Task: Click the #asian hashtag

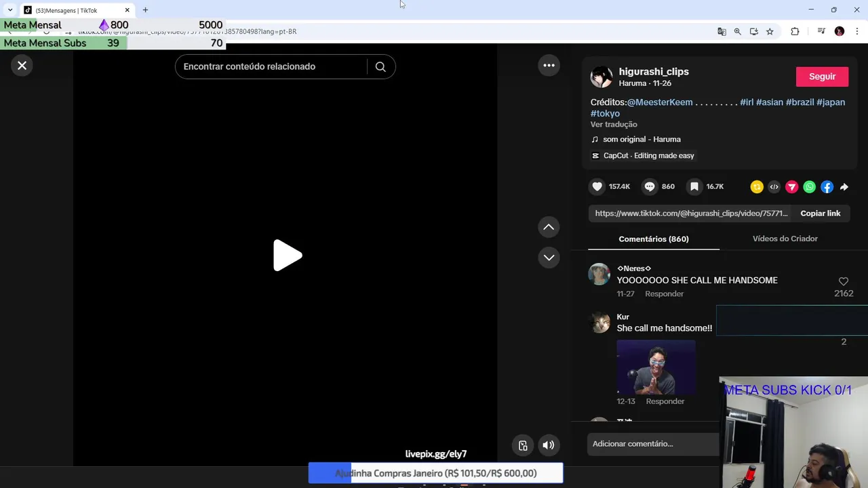Action: (x=770, y=102)
